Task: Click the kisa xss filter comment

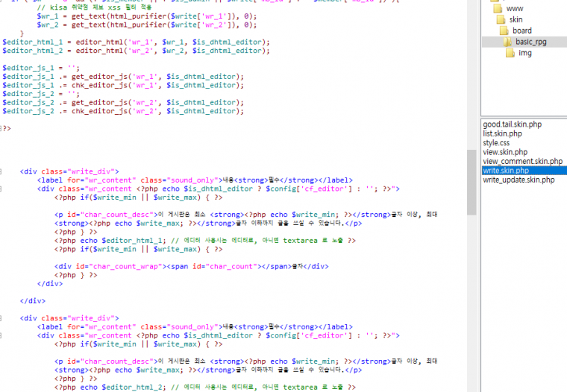Action: pyautogui.click(x=95, y=7)
